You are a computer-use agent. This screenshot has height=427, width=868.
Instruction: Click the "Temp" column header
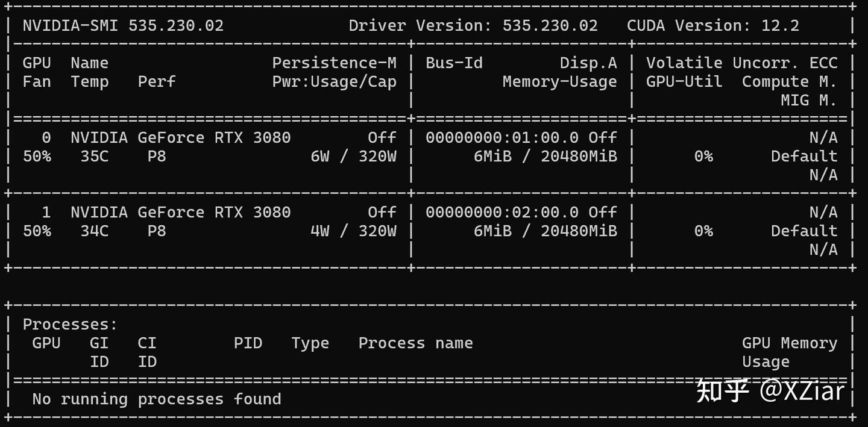(90, 81)
